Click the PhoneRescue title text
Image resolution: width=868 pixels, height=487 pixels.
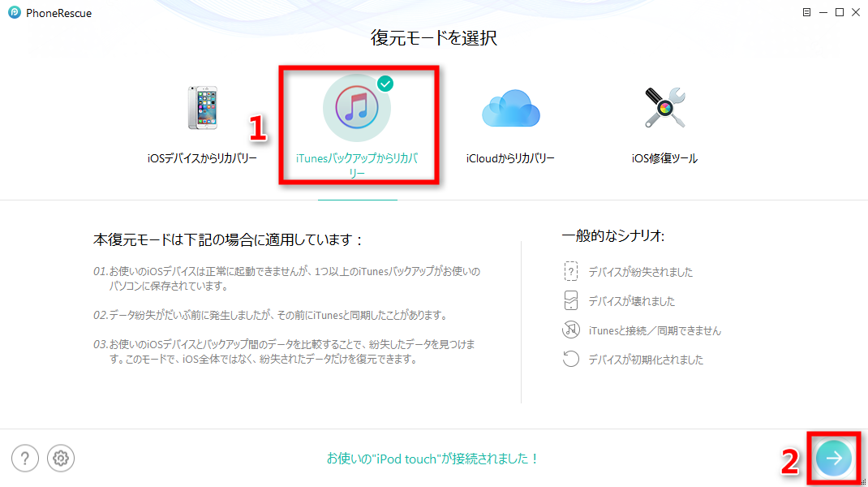pos(58,13)
